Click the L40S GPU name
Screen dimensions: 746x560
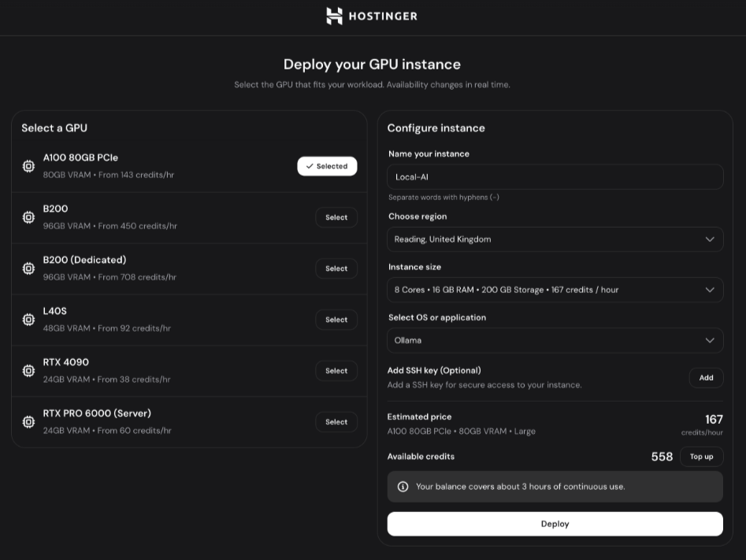click(x=54, y=311)
